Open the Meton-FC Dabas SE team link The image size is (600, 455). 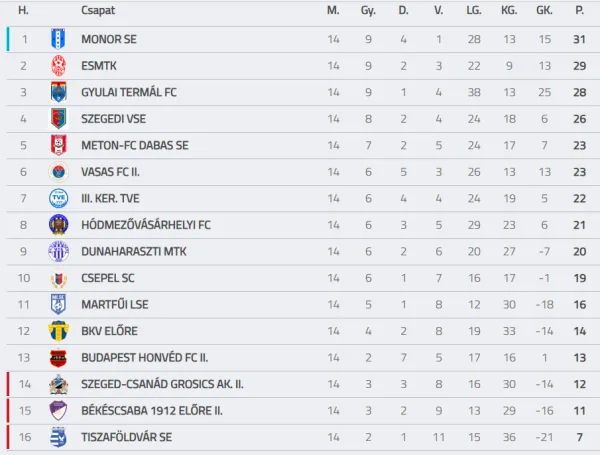pyautogui.click(x=134, y=145)
